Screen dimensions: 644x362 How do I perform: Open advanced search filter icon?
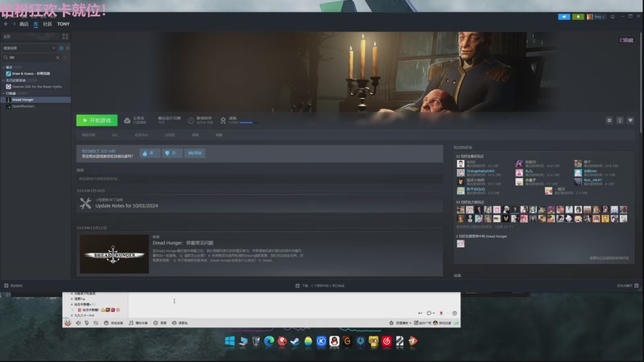pyautogui.click(x=65, y=57)
